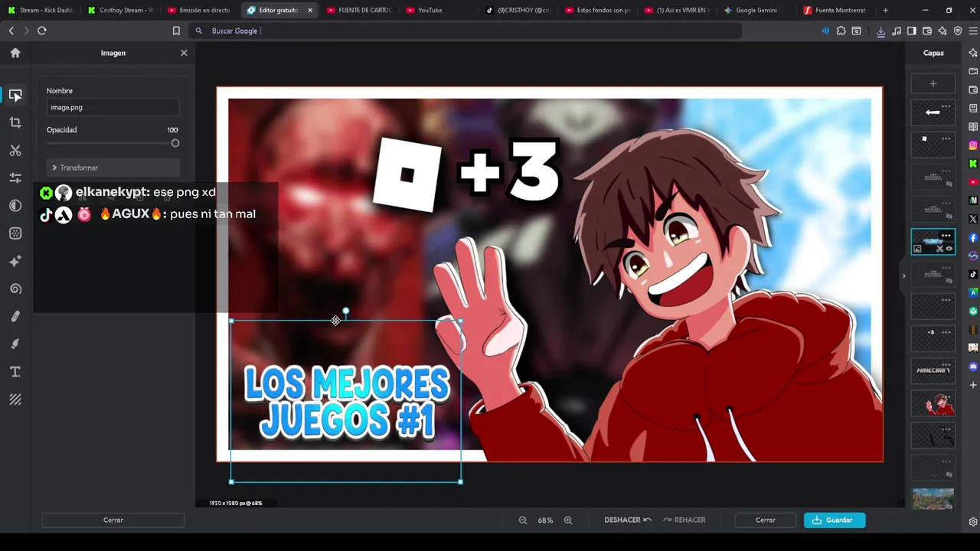Open the browser extensions puzzle icon
This screenshot has height=551, width=980.
(x=841, y=31)
